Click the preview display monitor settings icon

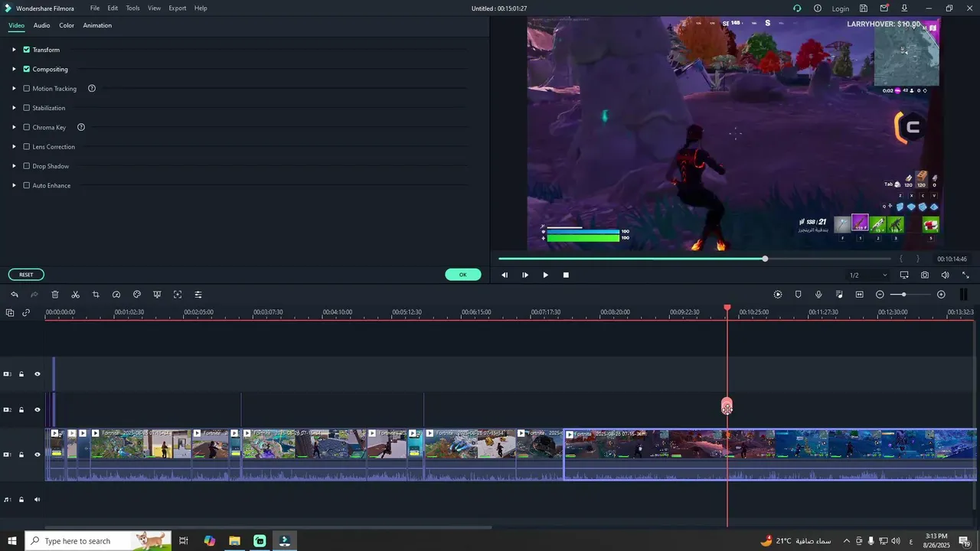904,275
